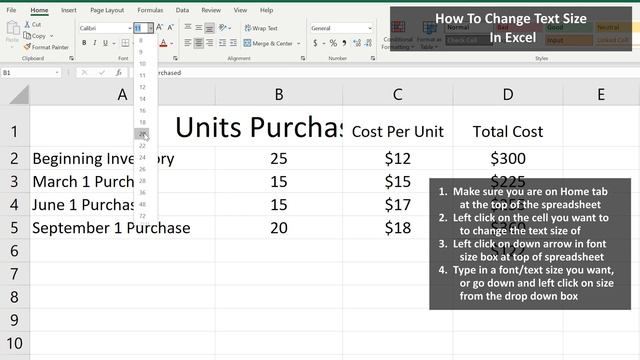
Task: Select the Format Painter brush
Action: pos(27,47)
